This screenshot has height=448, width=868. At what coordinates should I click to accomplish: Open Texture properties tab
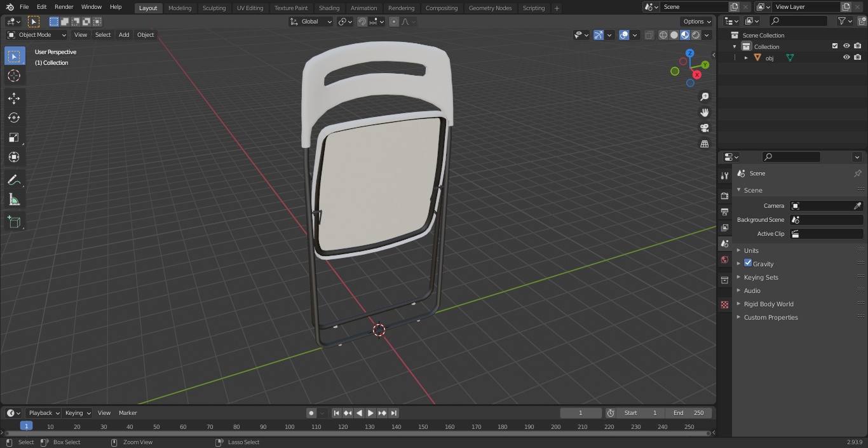pyautogui.click(x=724, y=304)
